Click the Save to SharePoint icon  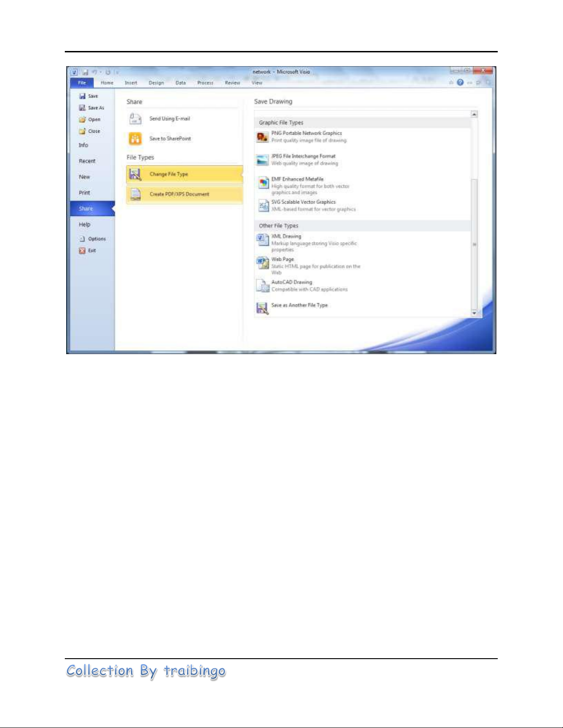pos(135,139)
